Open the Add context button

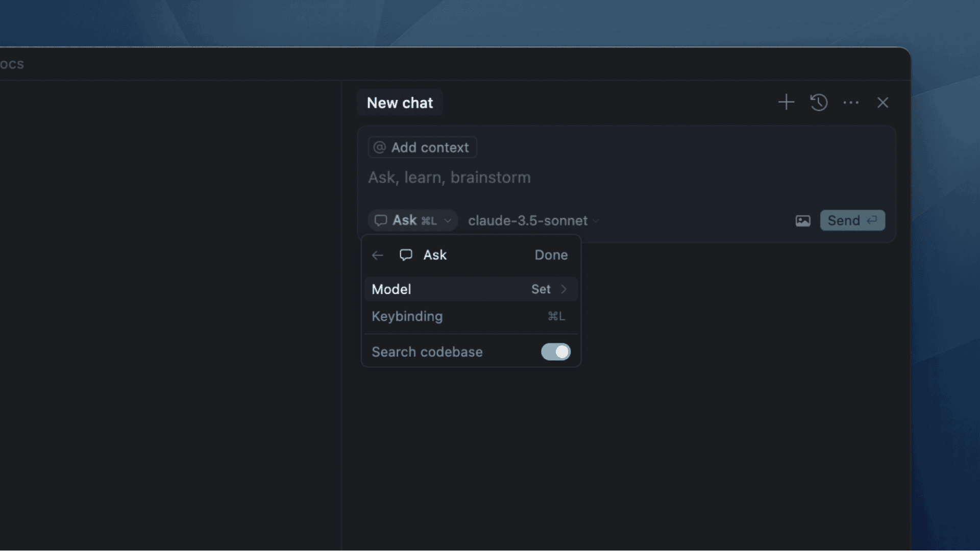click(x=422, y=147)
